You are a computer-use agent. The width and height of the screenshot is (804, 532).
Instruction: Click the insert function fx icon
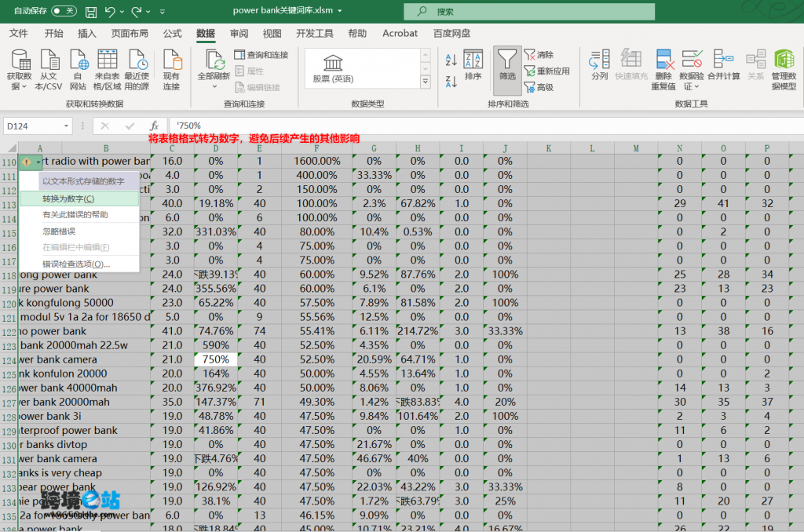click(154, 126)
